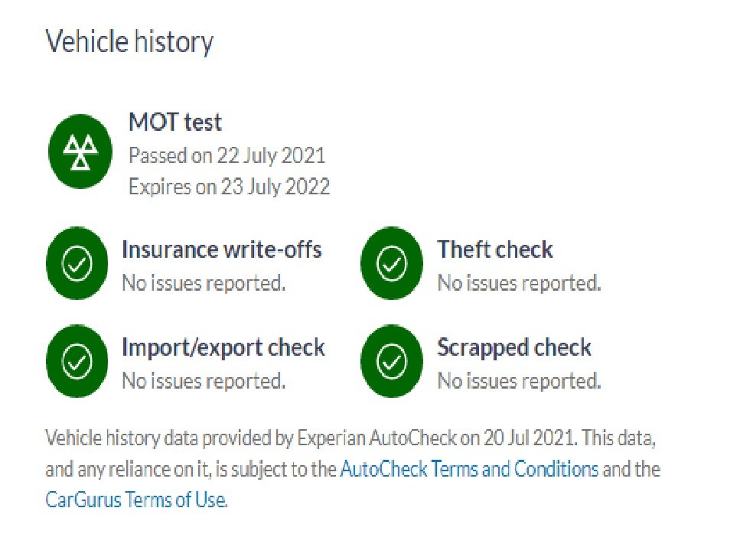Screen dimensions: 753x560
Task: Open the CarGurus Terms of Use link
Action: pos(135,500)
